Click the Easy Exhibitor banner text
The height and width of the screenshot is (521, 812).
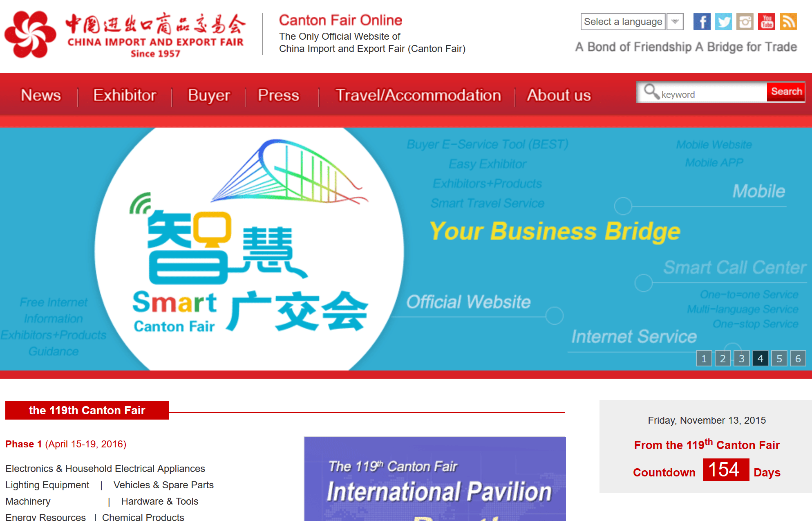click(x=487, y=164)
